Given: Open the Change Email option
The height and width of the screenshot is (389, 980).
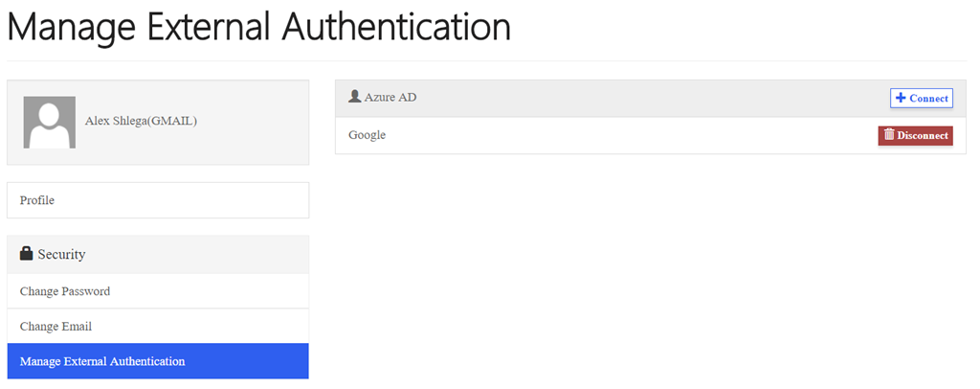Looking at the screenshot, I should point(158,326).
